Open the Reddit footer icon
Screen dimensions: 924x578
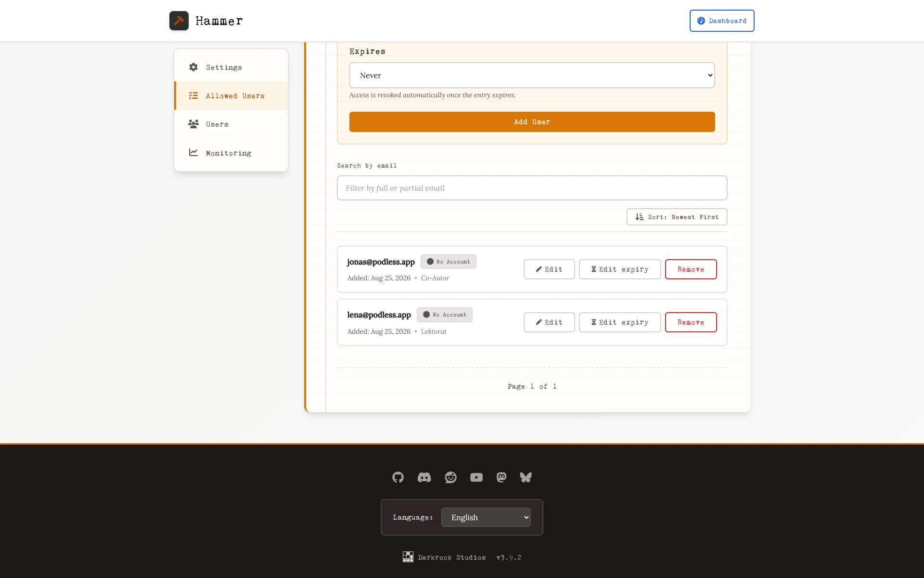tap(450, 477)
